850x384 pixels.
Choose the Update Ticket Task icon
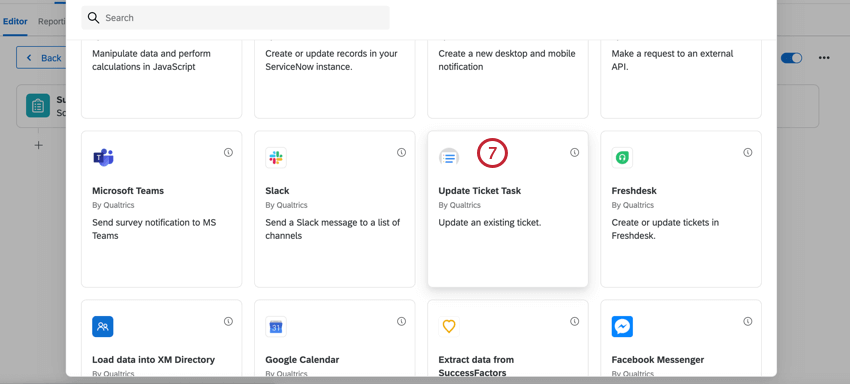(449, 158)
